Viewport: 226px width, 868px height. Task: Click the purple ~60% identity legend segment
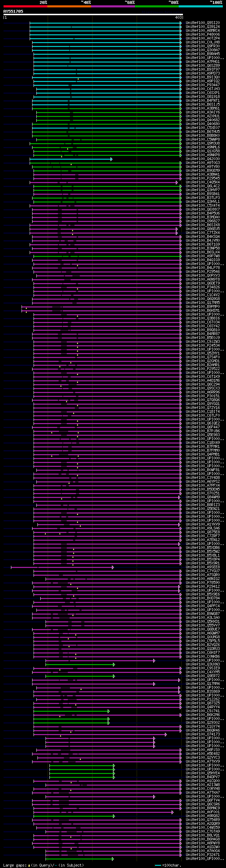point(113,6)
